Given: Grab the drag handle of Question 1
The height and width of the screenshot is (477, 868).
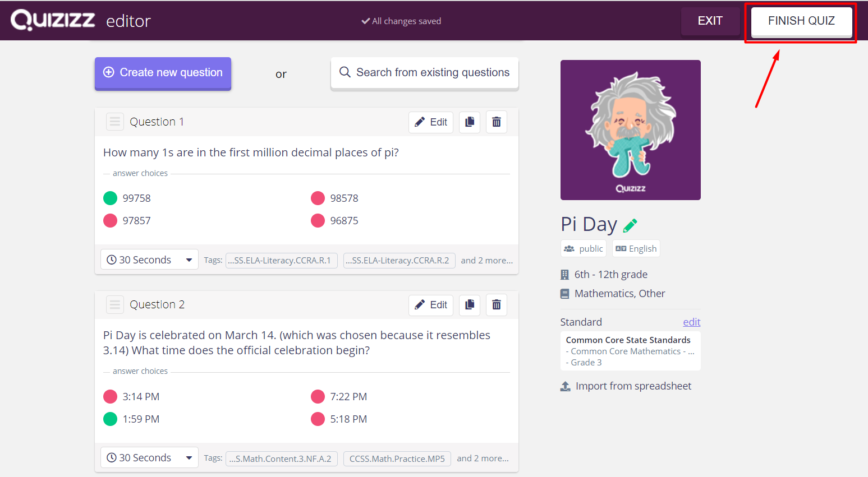Looking at the screenshot, I should click(x=114, y=122).
